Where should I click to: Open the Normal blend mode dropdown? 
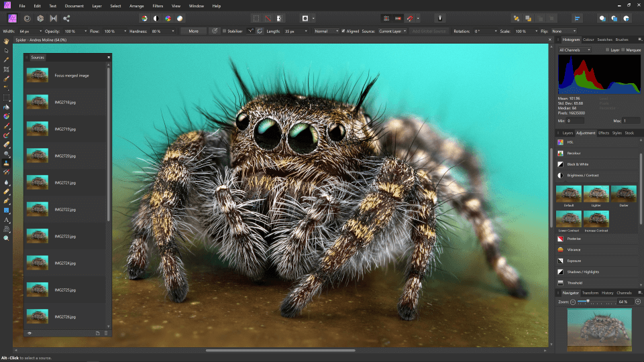click(327, 32)
